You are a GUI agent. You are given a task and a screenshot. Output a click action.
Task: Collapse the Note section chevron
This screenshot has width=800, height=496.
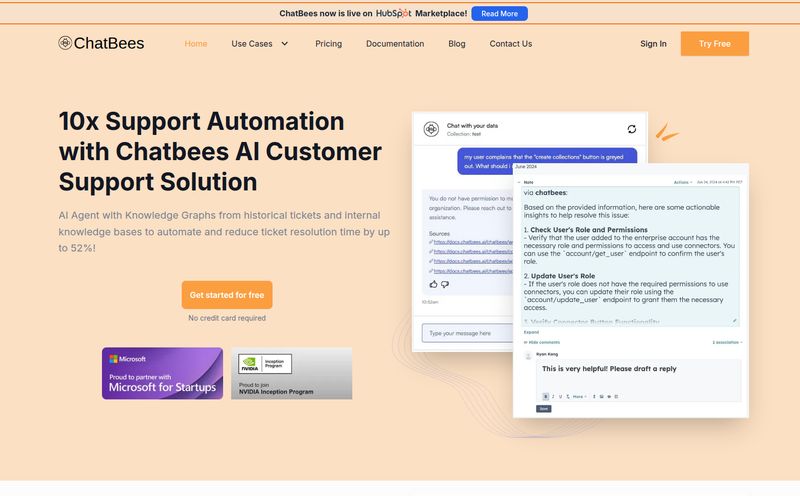519,182
